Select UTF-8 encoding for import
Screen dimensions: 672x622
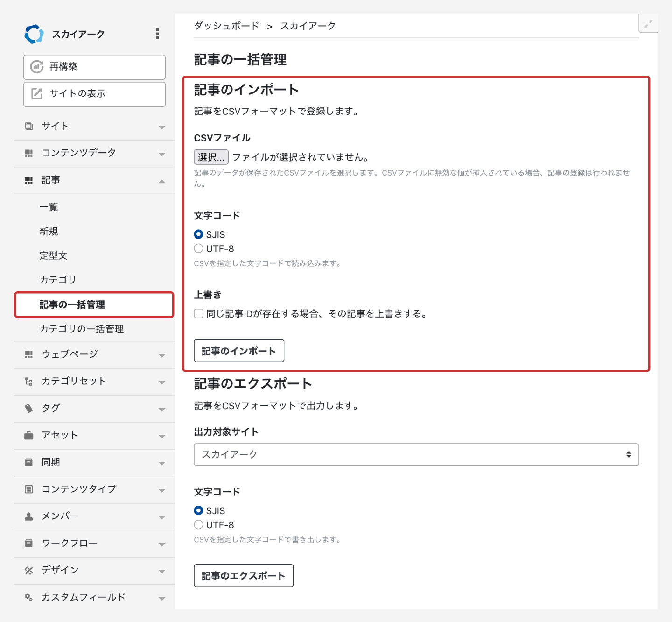click(199, 248)
